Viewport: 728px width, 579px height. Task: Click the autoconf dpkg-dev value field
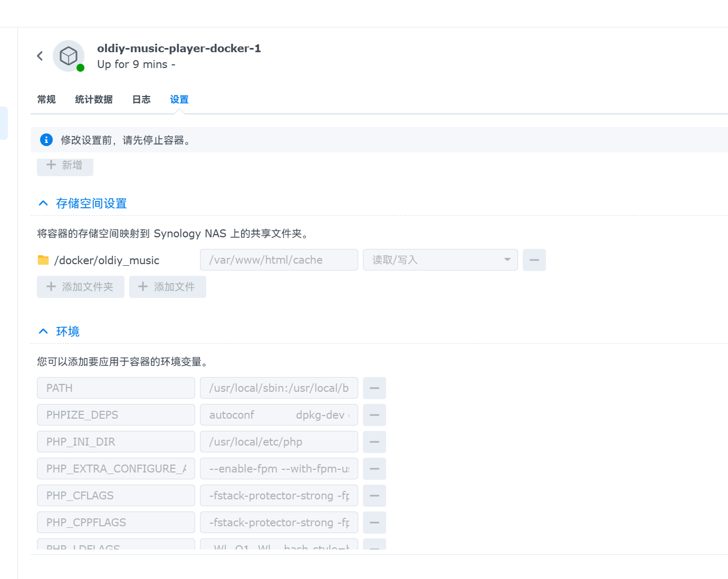pyautogui.click(x=279, y=415)
